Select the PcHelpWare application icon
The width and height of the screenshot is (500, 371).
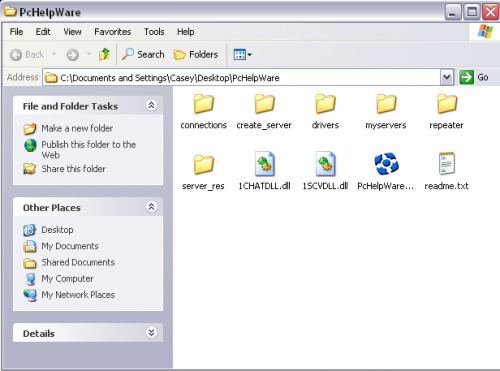386,164
